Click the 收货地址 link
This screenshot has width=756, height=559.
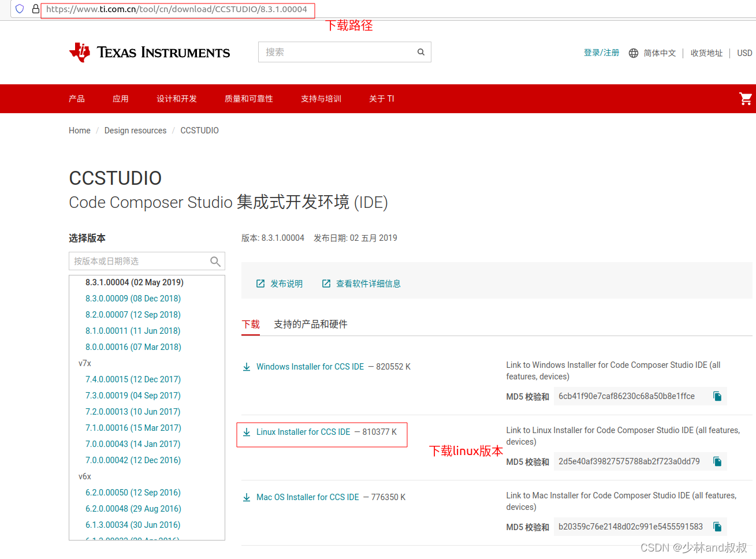pyautogui.click(x=707, y=53)
